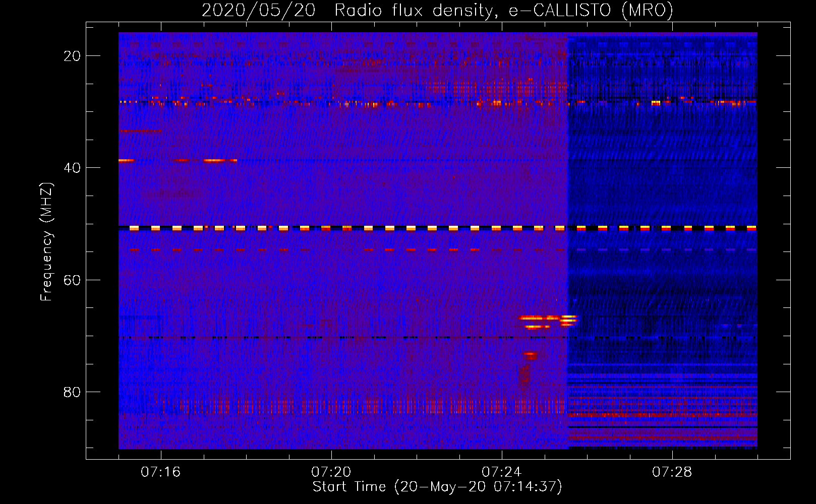
Task: Click the 20 frequency tick label
Action: tap(72, 55)
